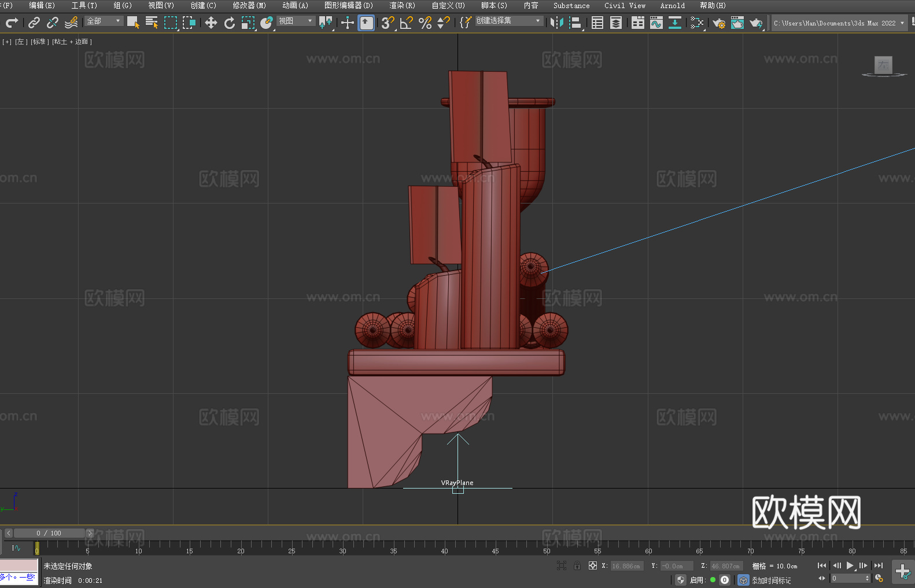Select the Place object tool
The image size is (915, 588).
point(267,23)
